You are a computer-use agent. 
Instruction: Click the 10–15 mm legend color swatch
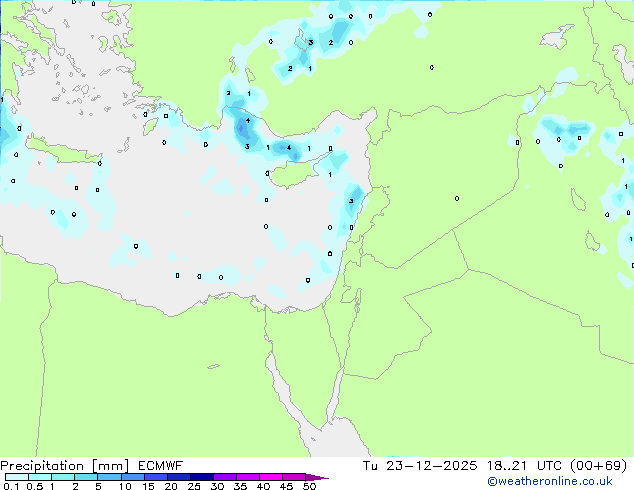[133, 477]
